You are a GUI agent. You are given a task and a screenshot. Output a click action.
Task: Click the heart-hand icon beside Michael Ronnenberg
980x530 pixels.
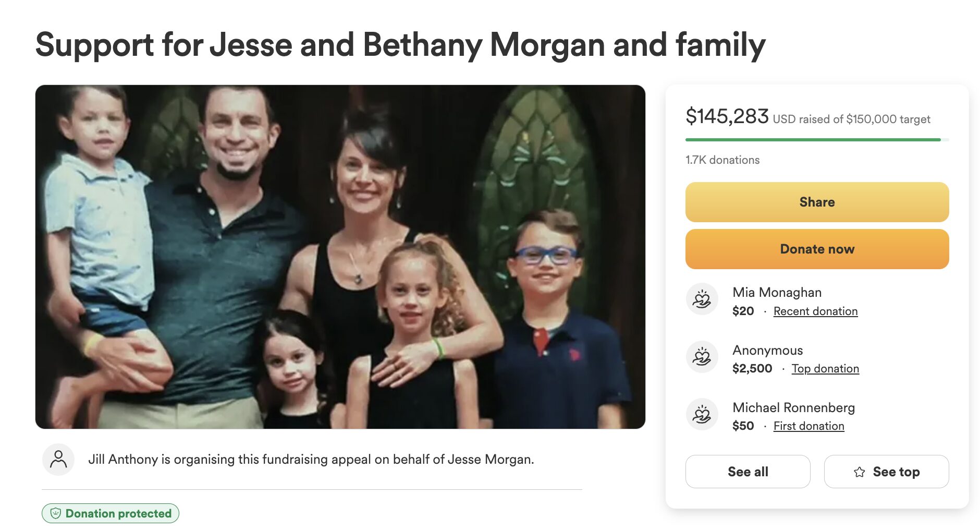pos(702,415)
